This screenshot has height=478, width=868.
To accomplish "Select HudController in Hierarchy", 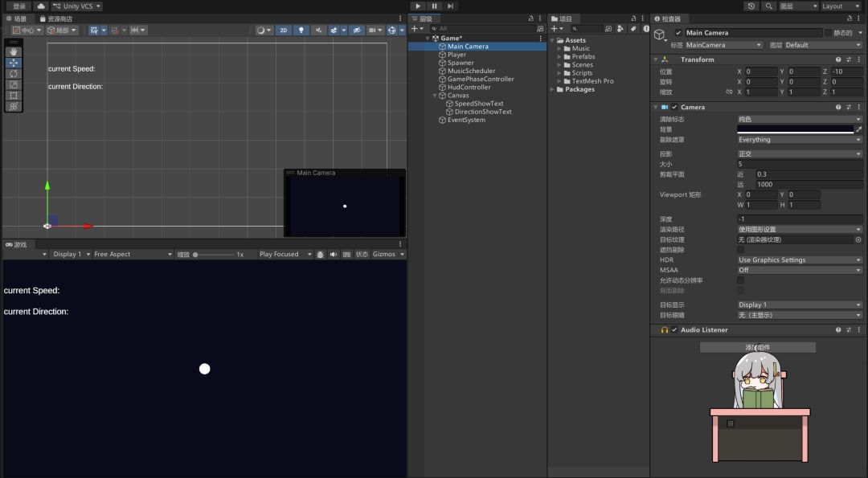I will click(x=469, y=88).
